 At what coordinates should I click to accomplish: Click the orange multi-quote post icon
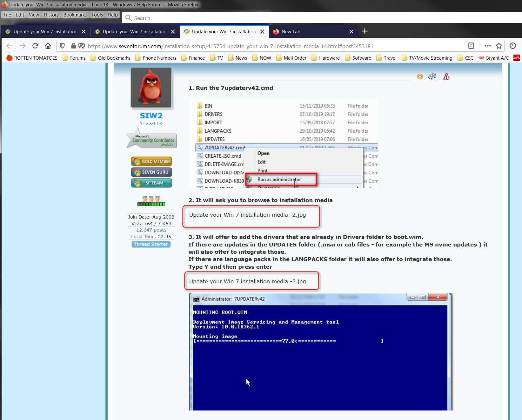[x=420, y=76]
